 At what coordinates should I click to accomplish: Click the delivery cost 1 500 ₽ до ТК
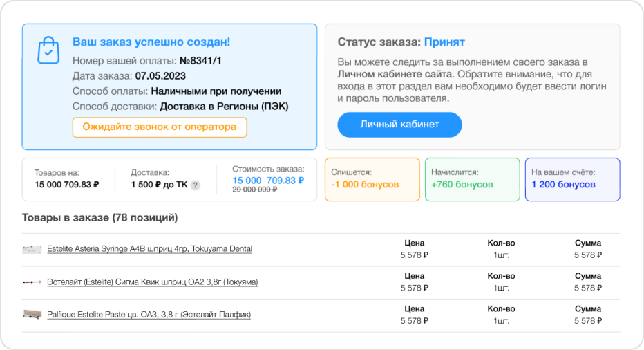(x=160, y=185)
